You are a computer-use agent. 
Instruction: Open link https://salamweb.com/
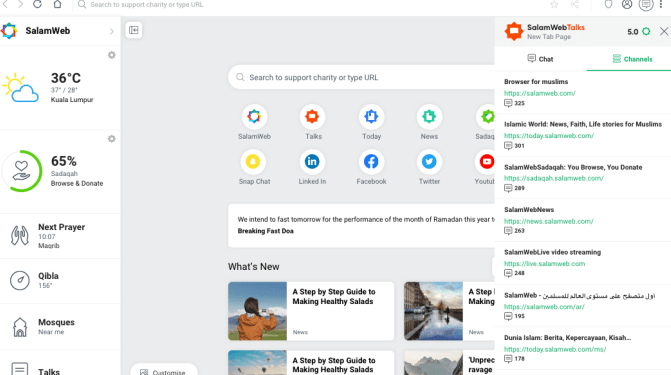[x=540, y=93]
